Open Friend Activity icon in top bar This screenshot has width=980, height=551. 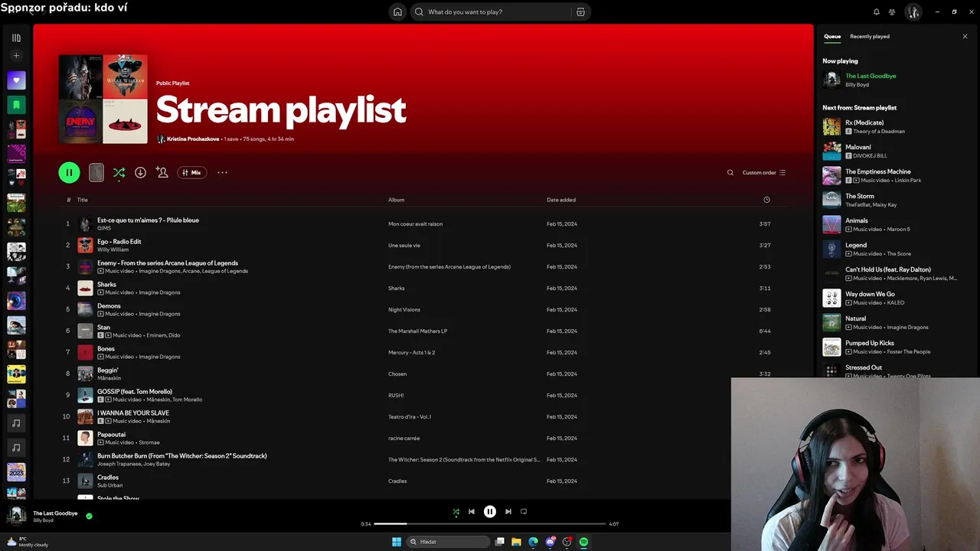[892, 12]
